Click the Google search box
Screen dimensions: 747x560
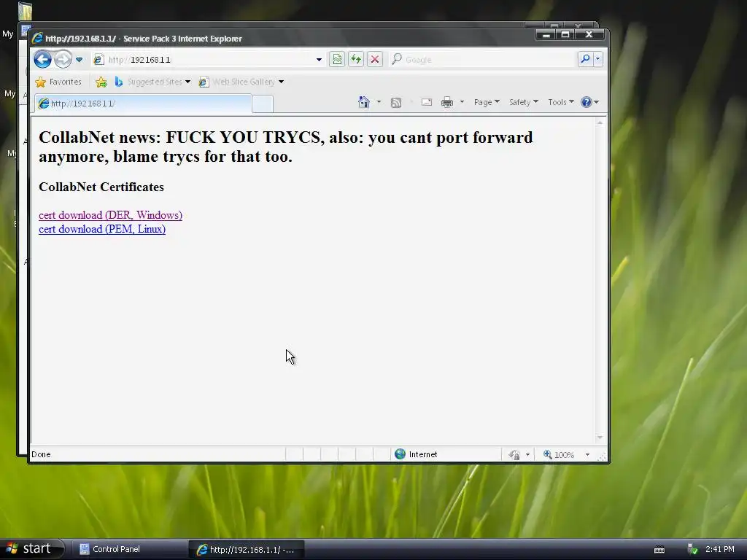click(x=482, y=60)
